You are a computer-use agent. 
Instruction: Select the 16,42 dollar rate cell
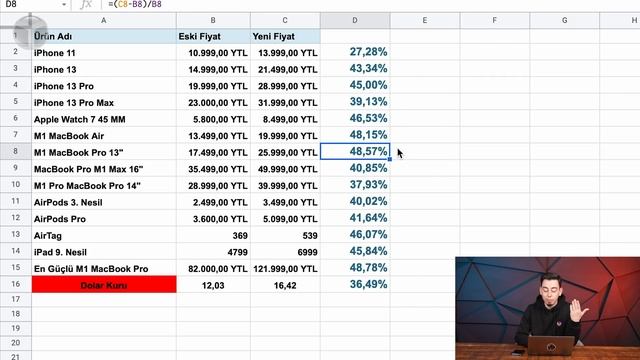[x=285, y=285]
